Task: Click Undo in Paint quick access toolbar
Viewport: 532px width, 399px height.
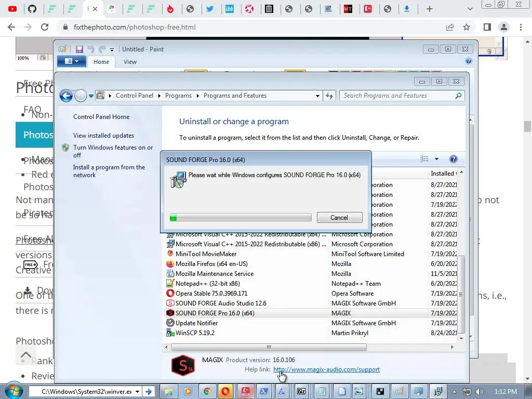Action: click(x=91, y=49)
